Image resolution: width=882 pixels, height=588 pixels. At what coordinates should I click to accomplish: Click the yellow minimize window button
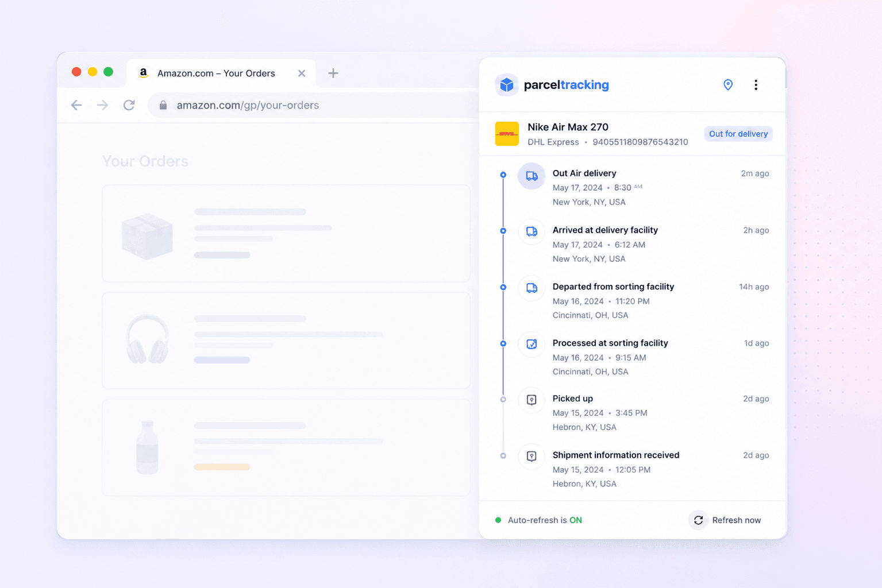tap(93, 72)
